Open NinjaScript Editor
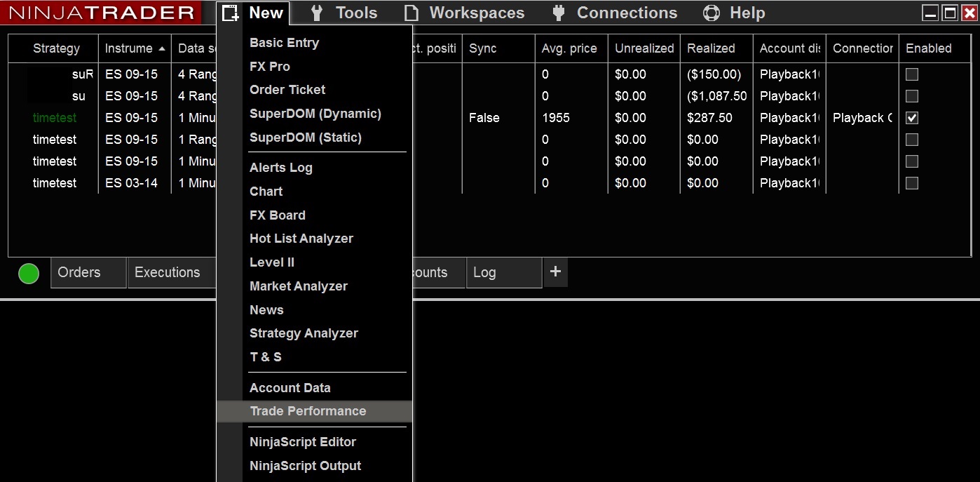The height and width of the screenshot is (482, 980). 303,442
